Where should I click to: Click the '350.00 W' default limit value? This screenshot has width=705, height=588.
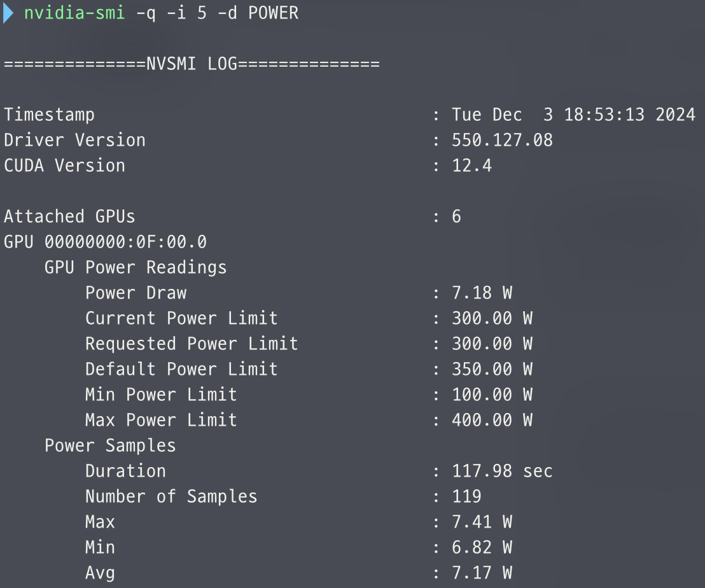(492, 369)
